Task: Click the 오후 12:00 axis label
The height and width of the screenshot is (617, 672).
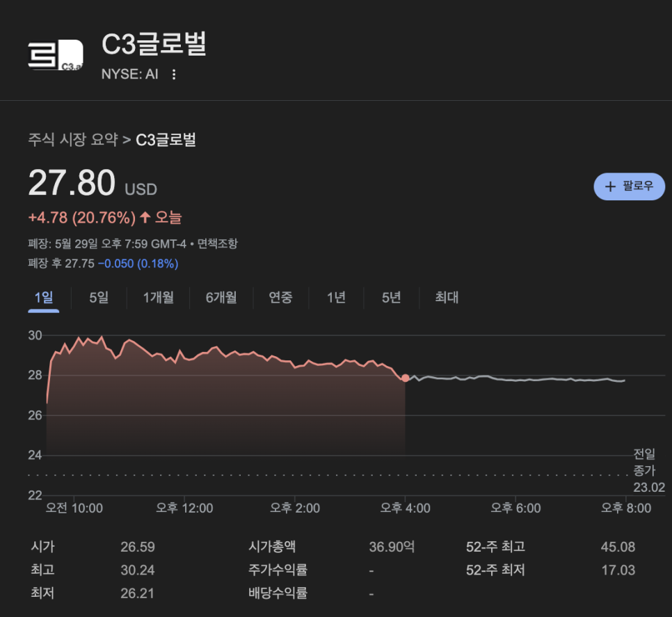Action: click(184, 508)
